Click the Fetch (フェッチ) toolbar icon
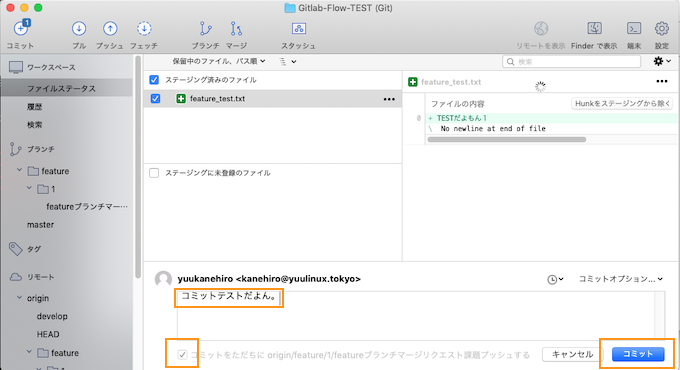 [x=144, y=29]
